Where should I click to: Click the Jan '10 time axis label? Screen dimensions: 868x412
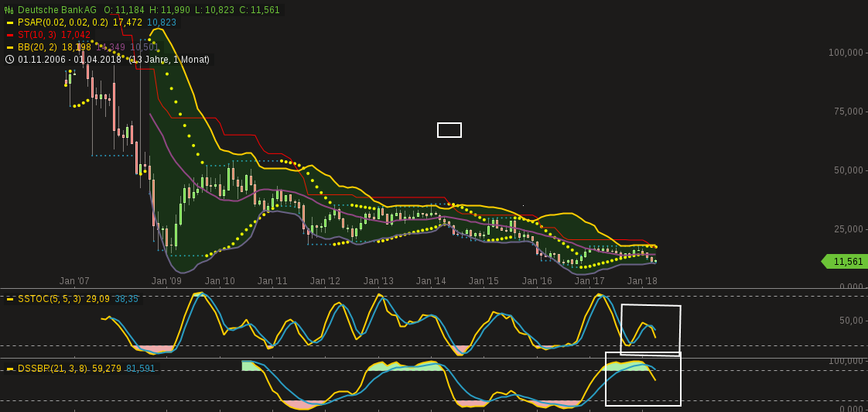pyautogui.click(x=220, y=281)
